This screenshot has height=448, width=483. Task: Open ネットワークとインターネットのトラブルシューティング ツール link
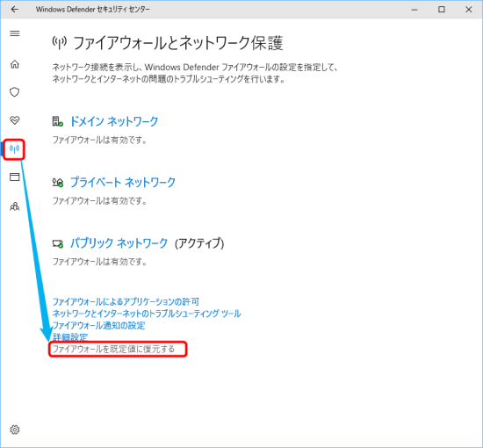(x=147, y=314)
